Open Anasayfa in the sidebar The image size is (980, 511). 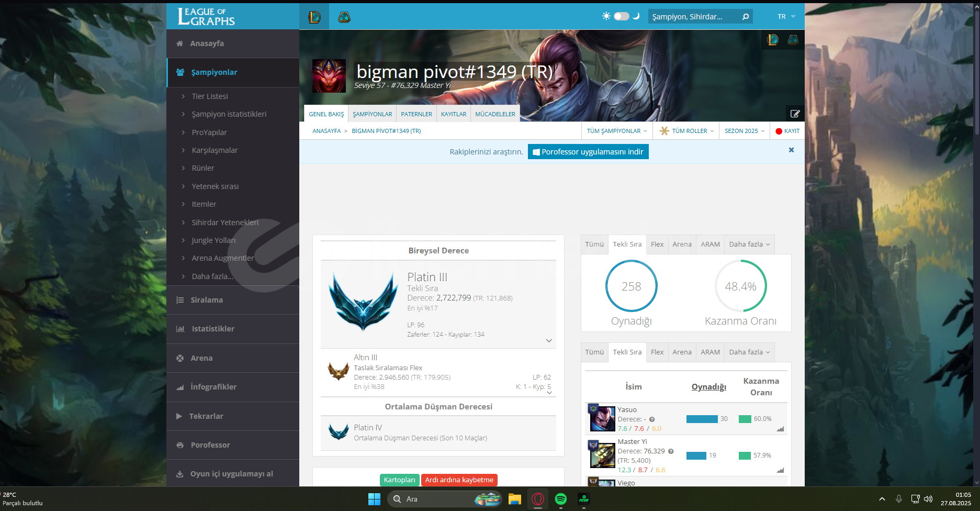(x=233, y=43)
